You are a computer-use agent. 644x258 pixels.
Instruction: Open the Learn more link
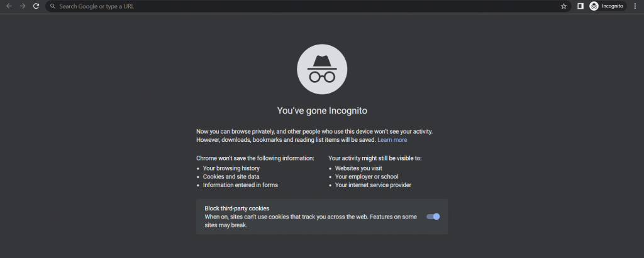tap(392, 140)
